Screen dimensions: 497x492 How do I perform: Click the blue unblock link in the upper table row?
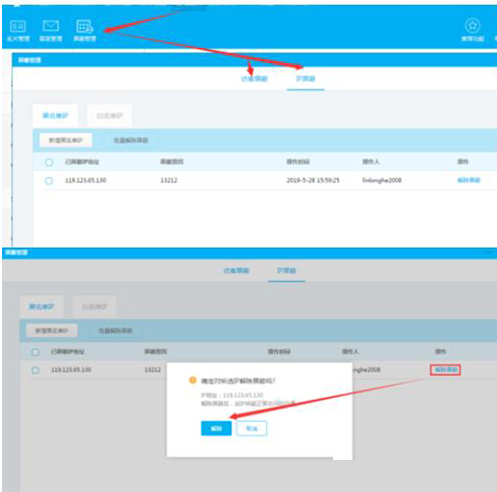[469, 180]
